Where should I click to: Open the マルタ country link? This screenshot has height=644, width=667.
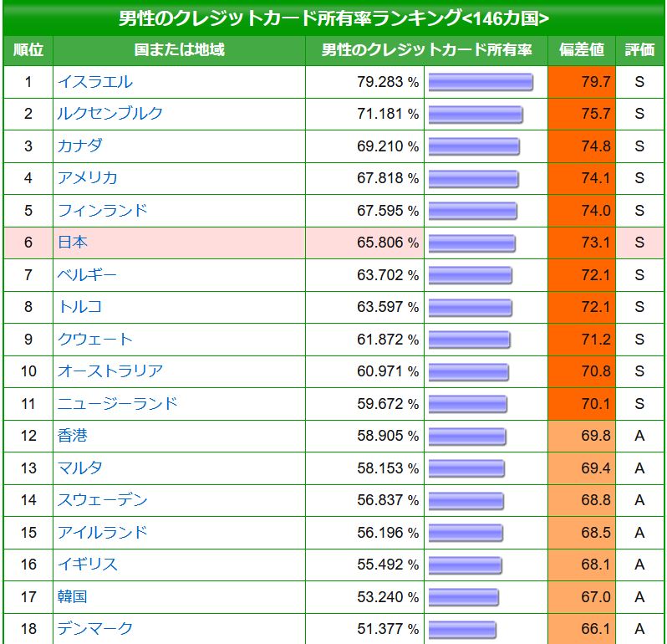pos(79,468)
